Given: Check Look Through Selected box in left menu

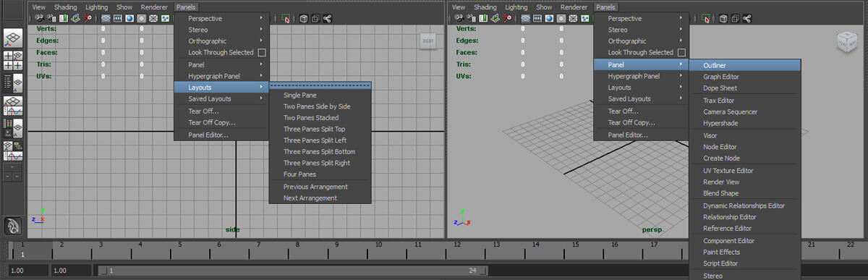Looking at the screenshot, I should pyautogui.click(x=262, y=53).
